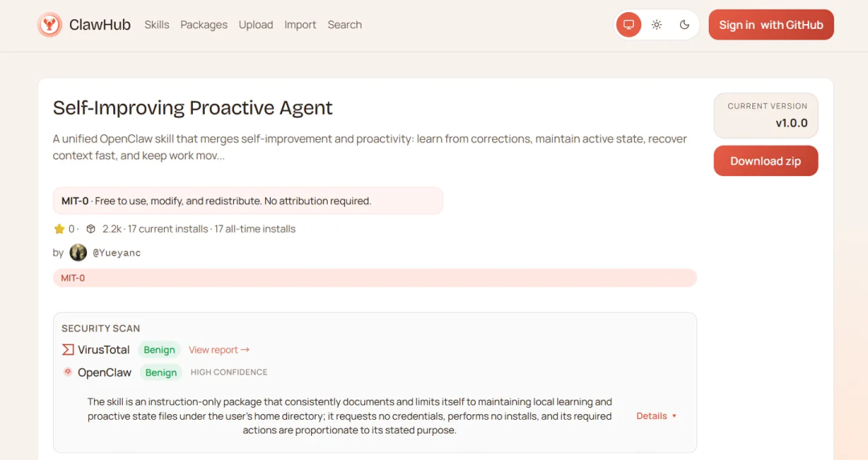Switch to light theme sun icon
Image resolution: width=868 pixels, height=460 pixels.
(x=657, y=25)
